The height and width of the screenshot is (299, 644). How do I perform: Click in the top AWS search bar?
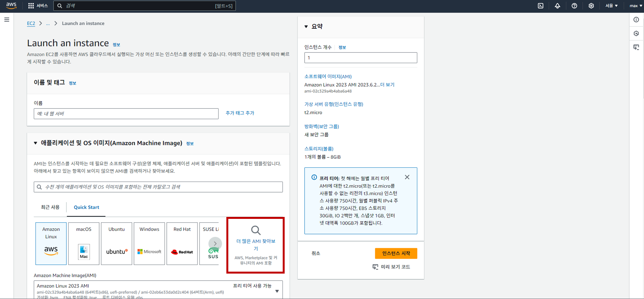click(x=145, y=6)
